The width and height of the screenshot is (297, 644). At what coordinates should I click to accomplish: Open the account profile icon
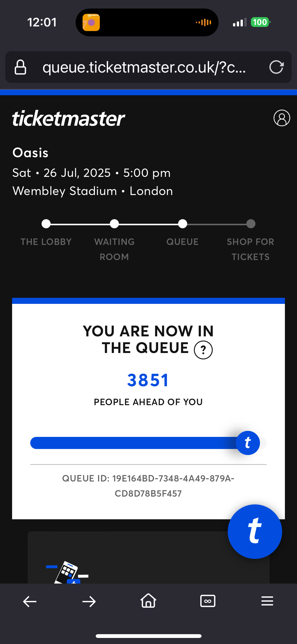click(282, 118)
